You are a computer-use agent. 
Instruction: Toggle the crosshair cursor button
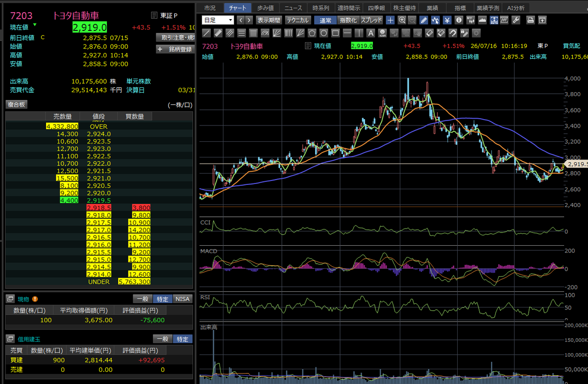[x=391, y=20]
